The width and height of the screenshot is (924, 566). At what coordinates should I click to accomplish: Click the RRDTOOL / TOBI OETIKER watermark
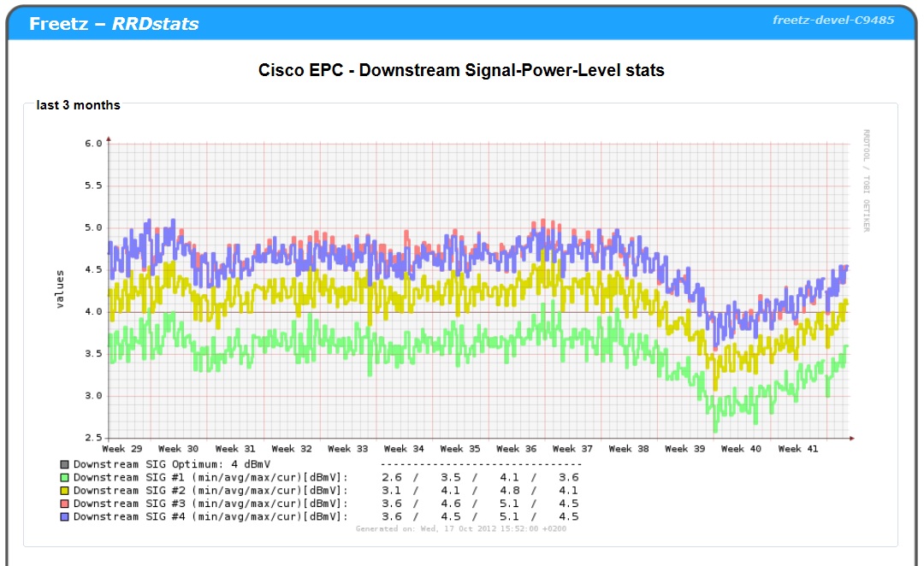[866, 180]
